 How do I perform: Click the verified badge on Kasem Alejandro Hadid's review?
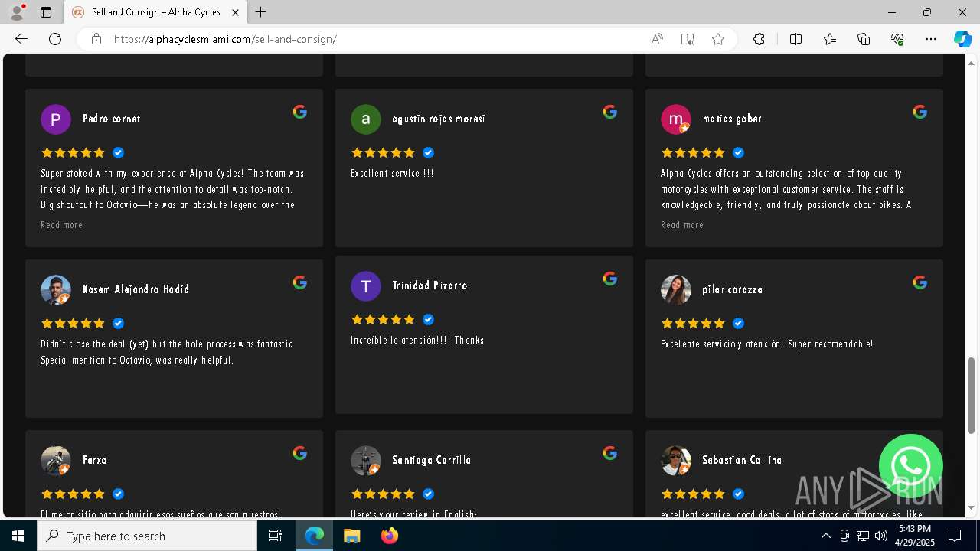tap(118, 324)
